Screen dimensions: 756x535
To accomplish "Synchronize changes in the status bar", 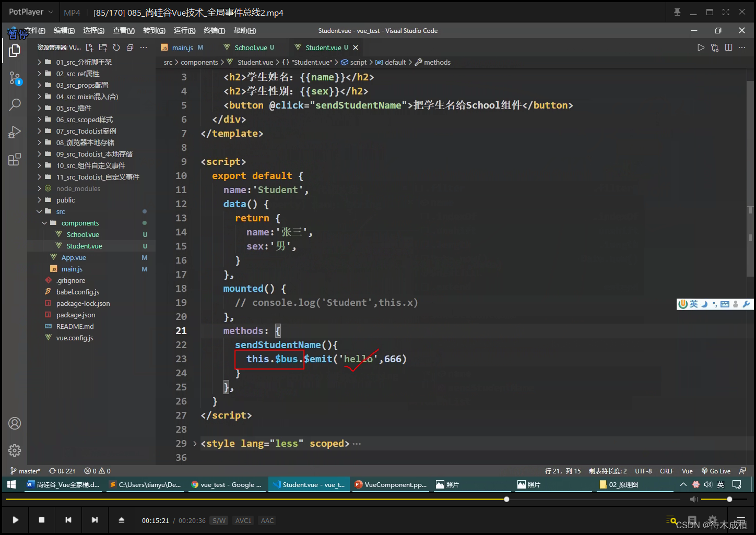I will coord(62,471).
